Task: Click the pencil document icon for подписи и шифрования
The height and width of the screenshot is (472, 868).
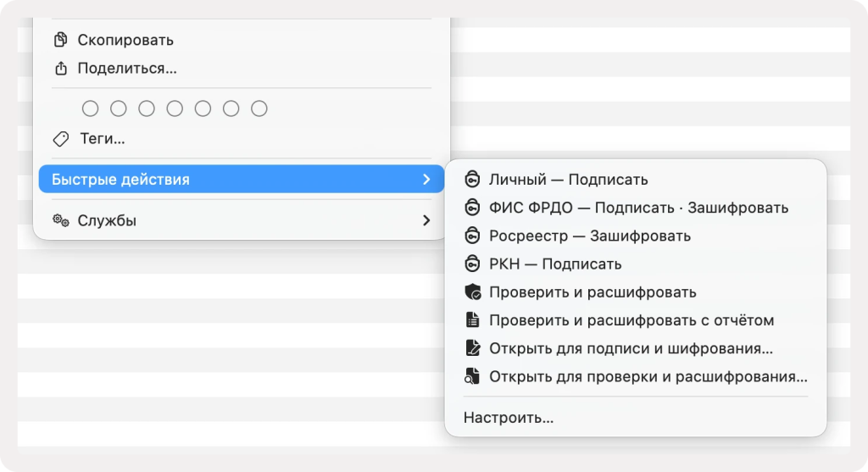Action: coord(473,348)
